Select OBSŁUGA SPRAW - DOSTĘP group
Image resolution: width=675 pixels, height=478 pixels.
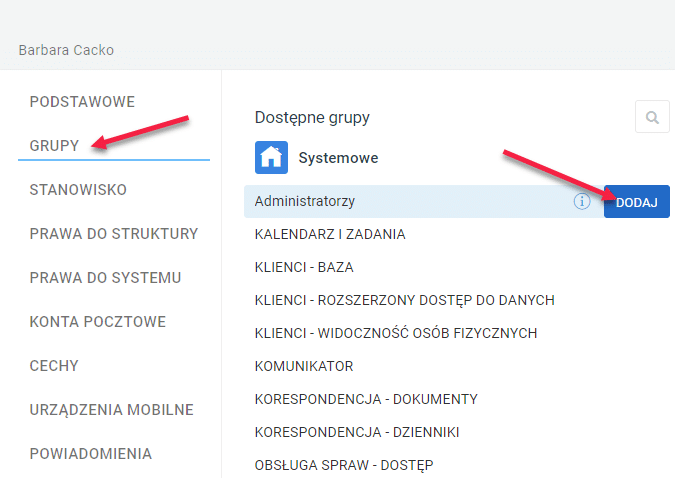coord(344,465)
